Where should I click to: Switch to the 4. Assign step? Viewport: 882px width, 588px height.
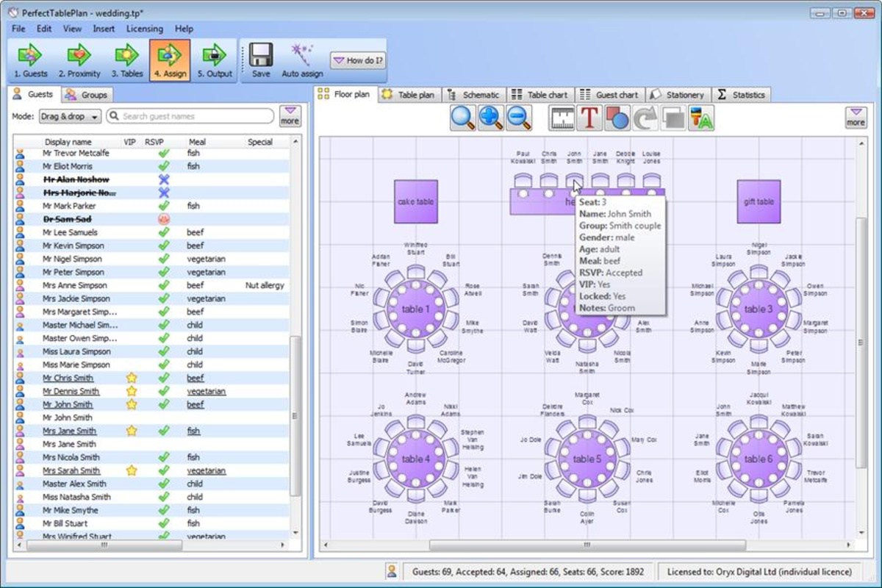(170, 59)
